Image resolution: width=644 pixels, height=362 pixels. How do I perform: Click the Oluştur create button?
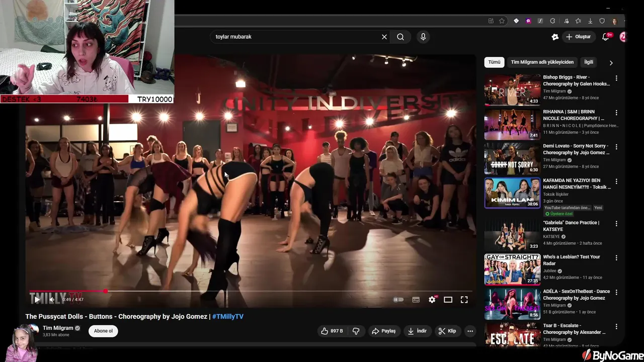(578, 37)
